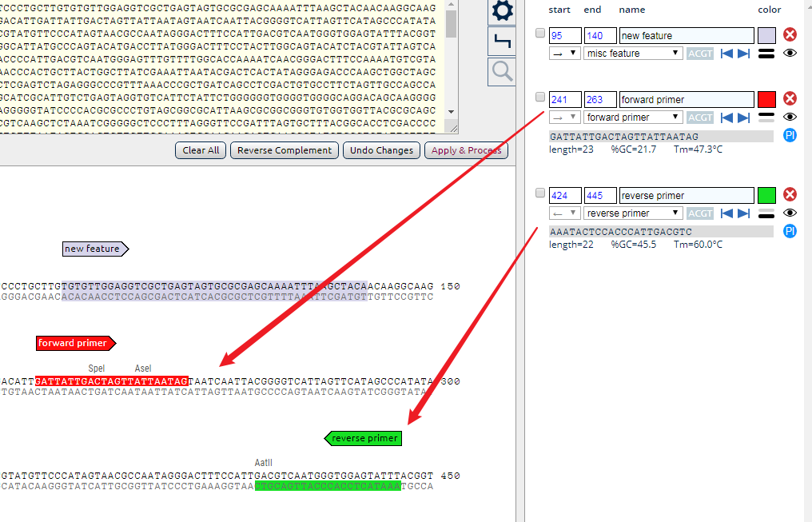Check the forward primer checkbox
Screen dimensions: 812x522
[x=540, y=98]
